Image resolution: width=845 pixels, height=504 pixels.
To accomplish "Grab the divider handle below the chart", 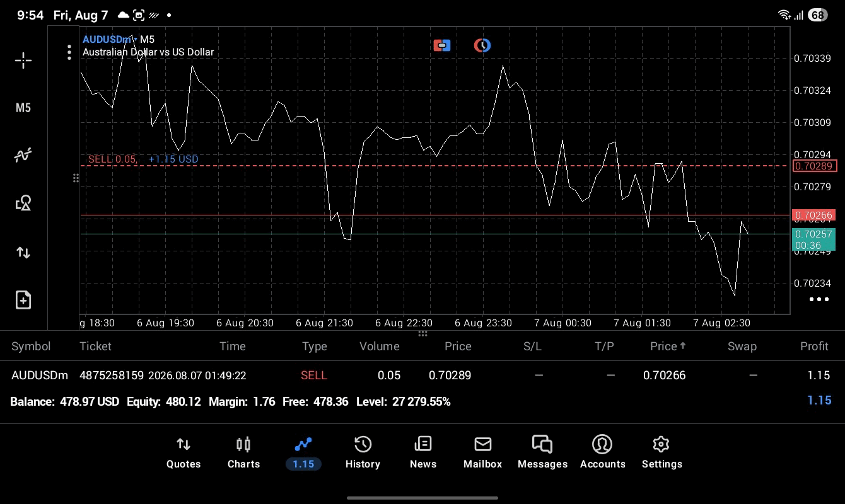I will click(x=422, y=333).
